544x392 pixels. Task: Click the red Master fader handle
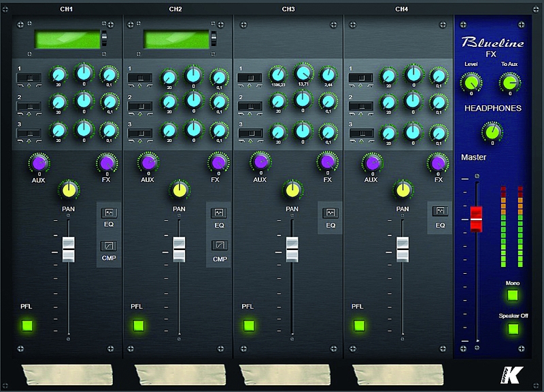(477, 219)
